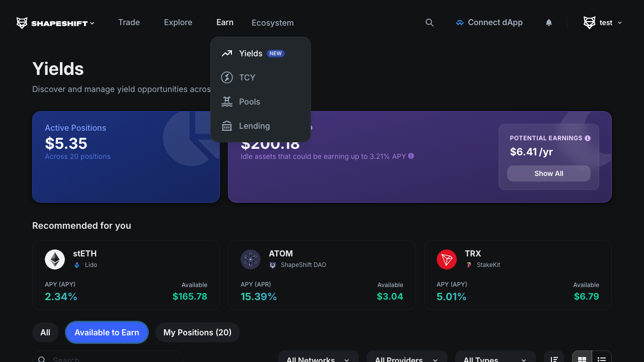Open TCY from the Earn dropdown
The image size is (644, 362).
coord(248,77)
